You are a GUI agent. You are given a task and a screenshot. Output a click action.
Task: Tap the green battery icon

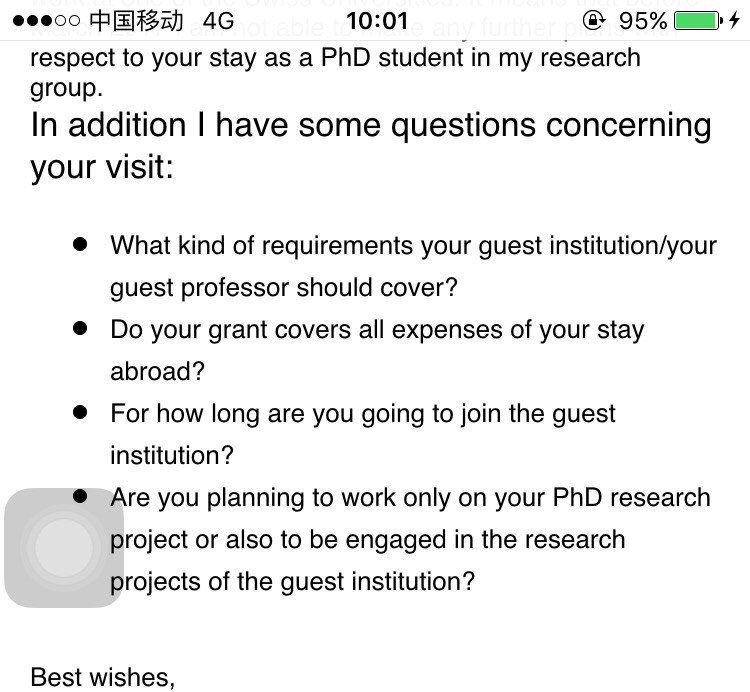tap(697, 21)
